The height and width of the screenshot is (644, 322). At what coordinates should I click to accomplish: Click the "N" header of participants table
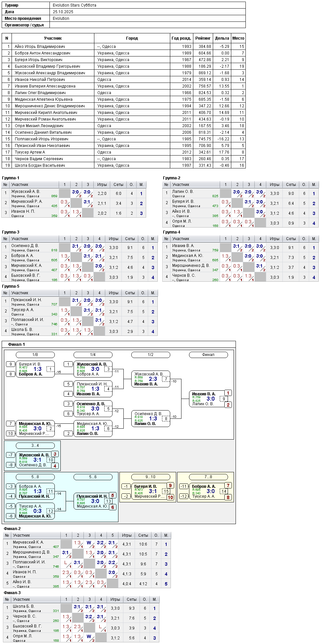tap(7, 38)
